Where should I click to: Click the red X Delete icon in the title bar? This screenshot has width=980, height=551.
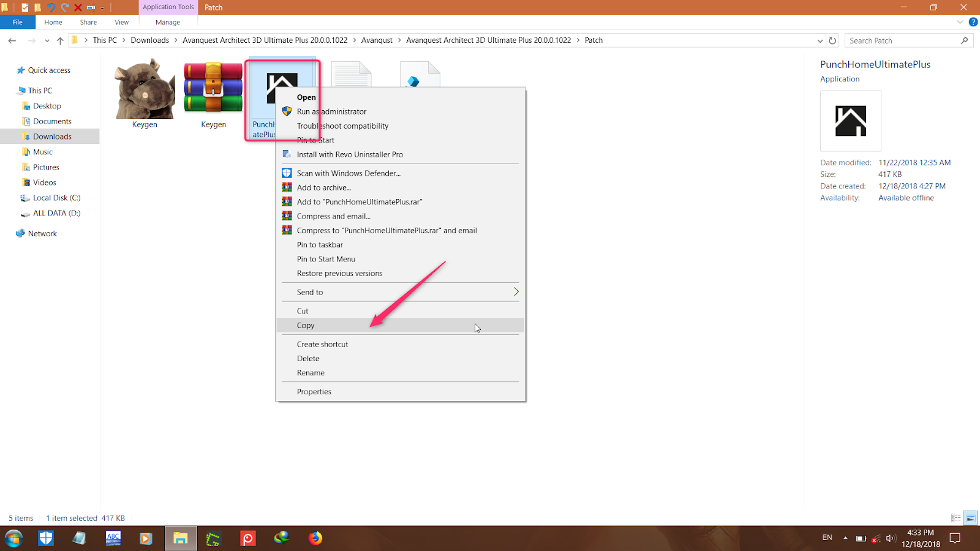click(78, 7)
